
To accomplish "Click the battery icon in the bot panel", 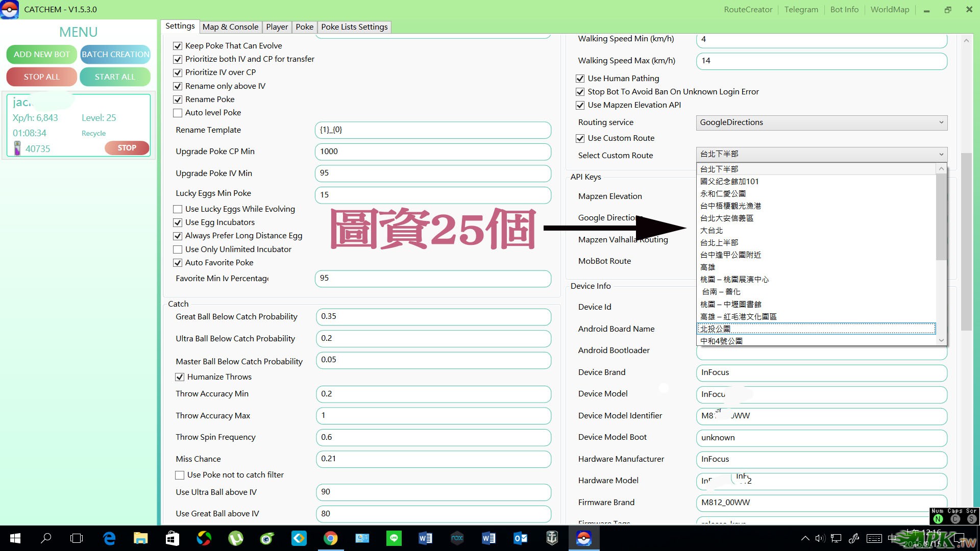I will 17,148.
